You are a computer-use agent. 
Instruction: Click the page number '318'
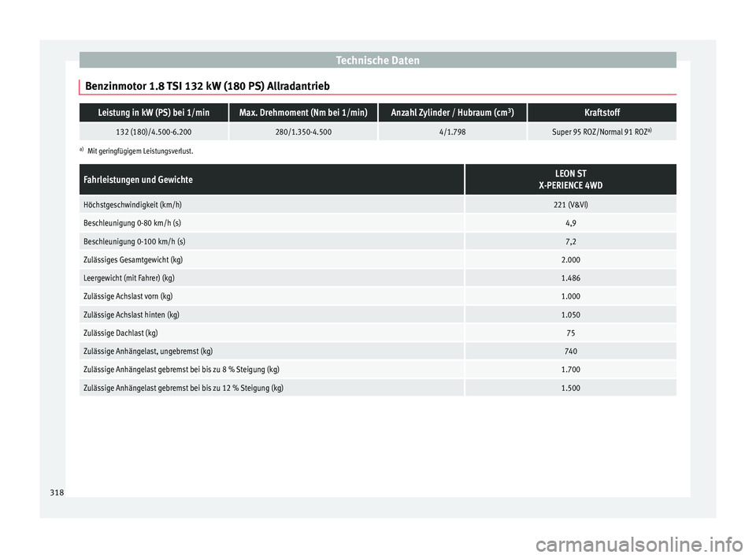coord(57,493)
